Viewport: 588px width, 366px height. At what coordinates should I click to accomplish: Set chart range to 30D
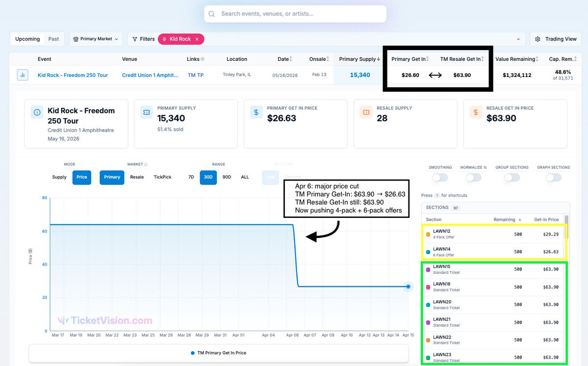coord(208,177)
